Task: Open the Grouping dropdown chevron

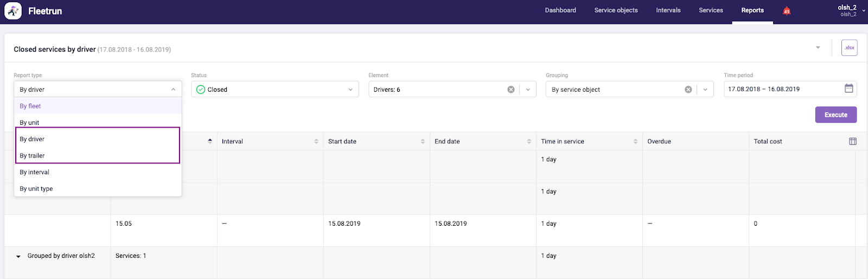Action: [705, 90]
